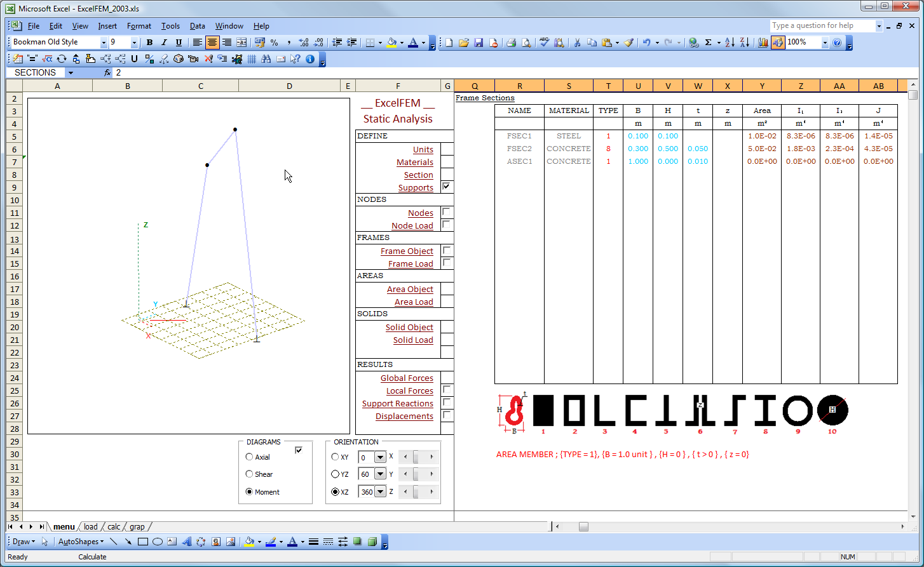Open the Insert menu

[107, 26]
